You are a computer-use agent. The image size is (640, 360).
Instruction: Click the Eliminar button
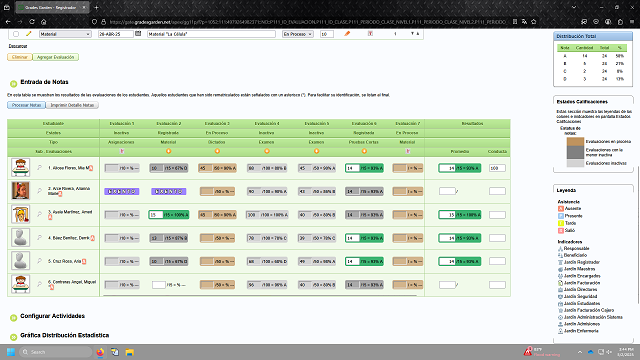(x=20, y=57)
